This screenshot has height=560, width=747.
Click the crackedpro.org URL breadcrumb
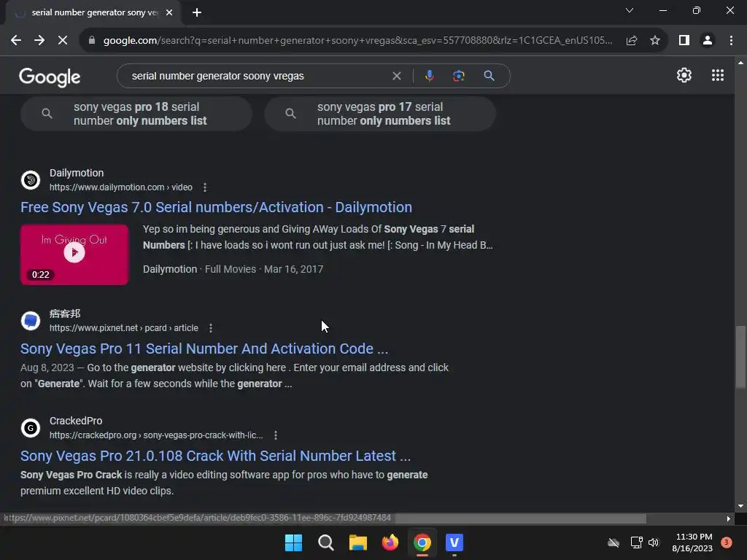156,435
